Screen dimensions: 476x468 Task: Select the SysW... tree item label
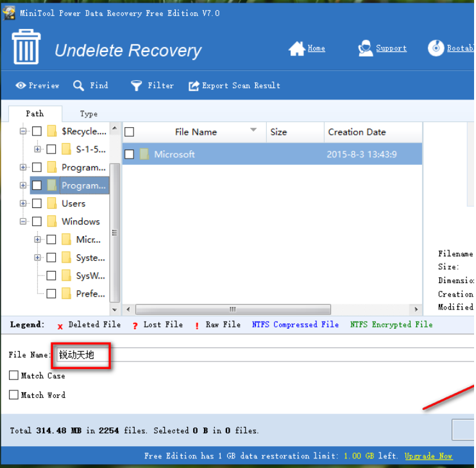(x=90, y=276)
